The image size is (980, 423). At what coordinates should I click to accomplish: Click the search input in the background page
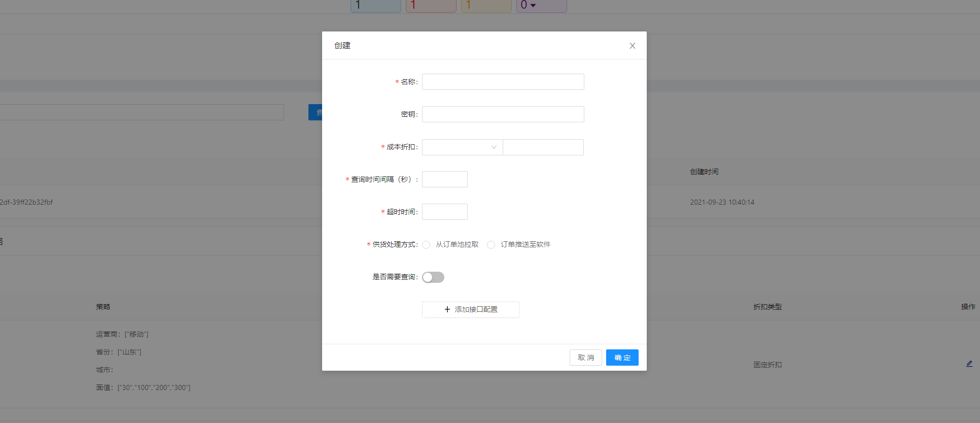(x=142, y=112)
